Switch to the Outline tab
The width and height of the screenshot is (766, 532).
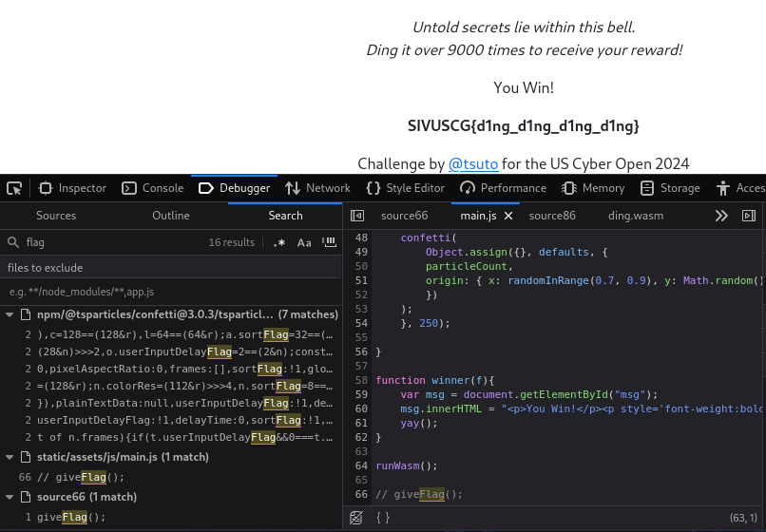coord(171,216)
